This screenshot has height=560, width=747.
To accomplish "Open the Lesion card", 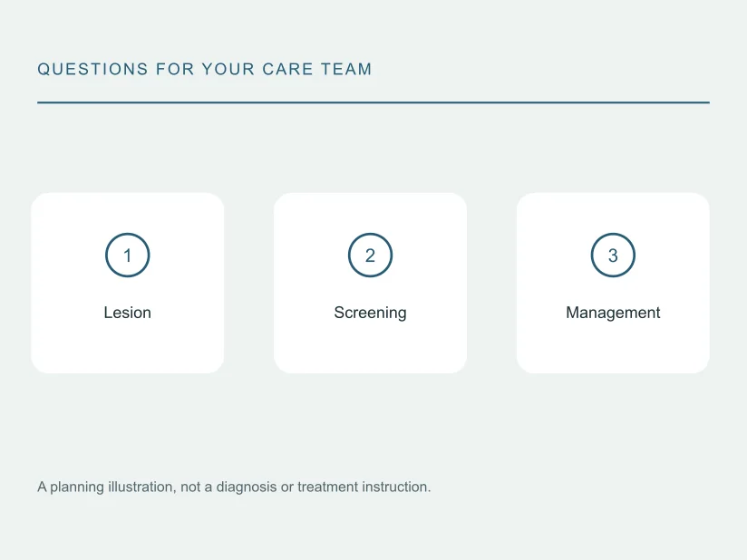I will point(127,283).
